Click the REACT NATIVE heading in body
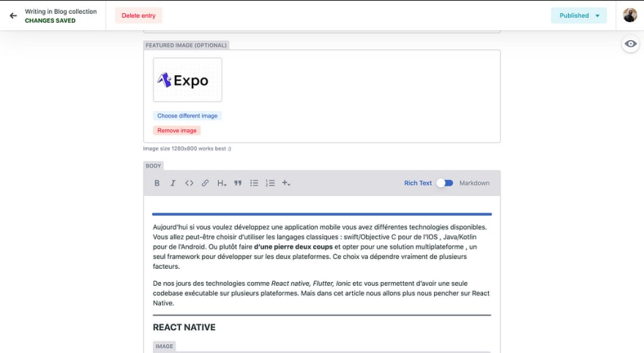This screenshot has width=644, height=353. [x=184, y=327]
